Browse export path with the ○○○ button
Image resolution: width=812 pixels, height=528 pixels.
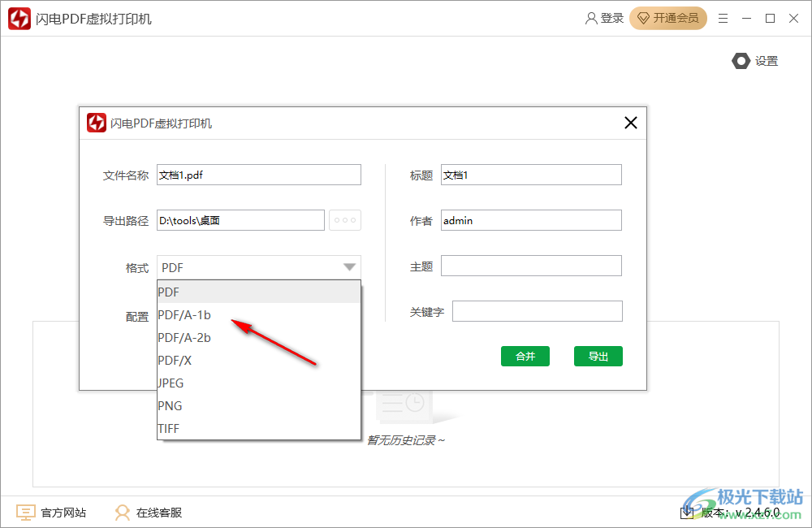pyautogui.click(x=345, y=220)
